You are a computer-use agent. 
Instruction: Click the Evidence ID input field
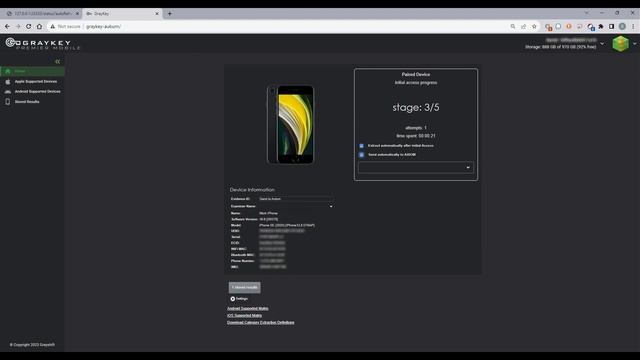click(x=296, y=199)
